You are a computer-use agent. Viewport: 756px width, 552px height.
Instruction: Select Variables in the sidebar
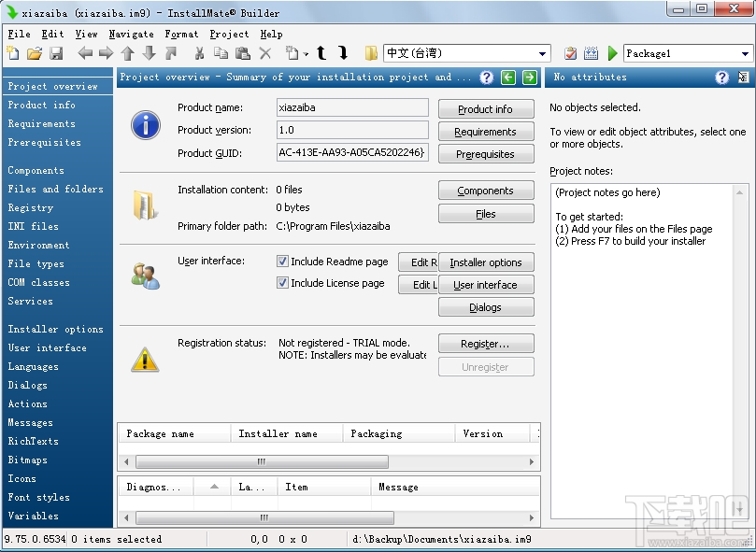34,516
